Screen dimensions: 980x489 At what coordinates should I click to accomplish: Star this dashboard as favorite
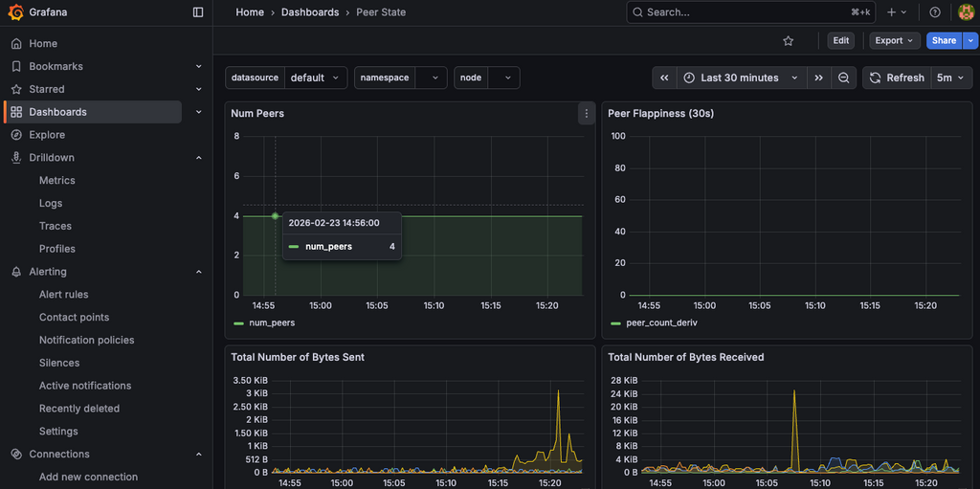pos(789,41)
